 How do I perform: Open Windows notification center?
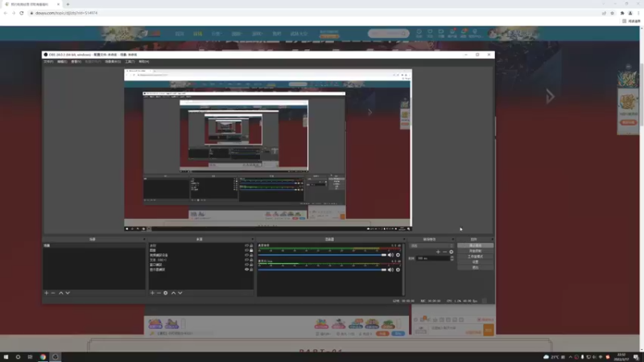(x=636, y=357)
